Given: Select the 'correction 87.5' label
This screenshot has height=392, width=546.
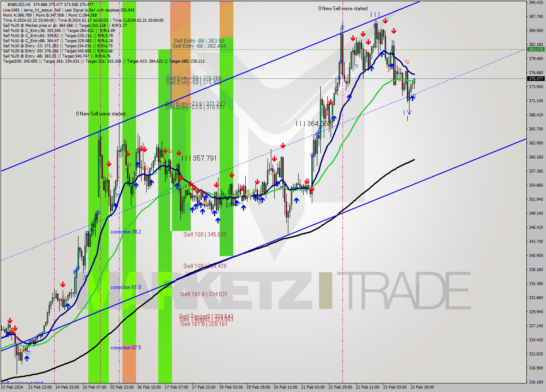Looking at the screenshot, I should tap(126, 348).
